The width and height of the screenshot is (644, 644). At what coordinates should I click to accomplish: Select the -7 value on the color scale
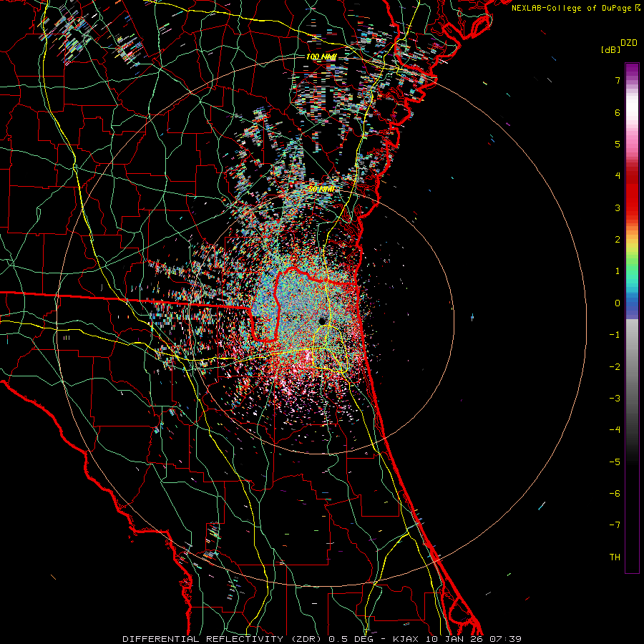pyautogui.click(x=615, y=525)
